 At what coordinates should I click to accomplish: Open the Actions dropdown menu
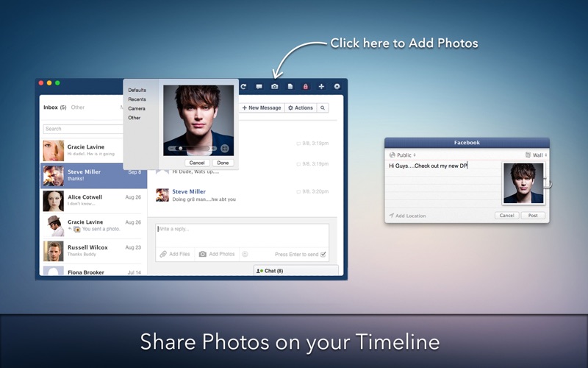tap(300, 108)
